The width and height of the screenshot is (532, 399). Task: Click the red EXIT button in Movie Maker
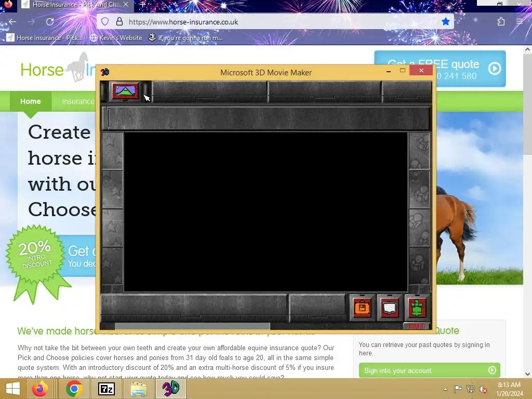click(x=416, y=326)
